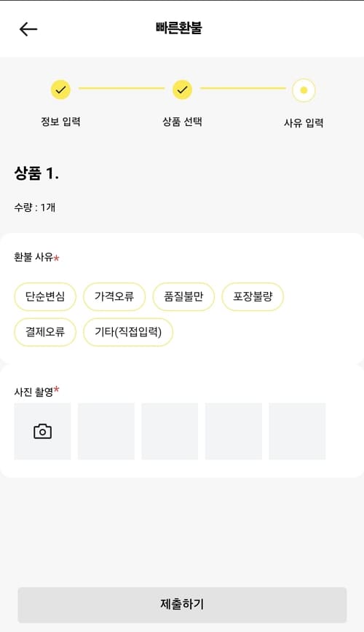Choose 품질불만 as refund reason
364x632 pixels.
183,296
